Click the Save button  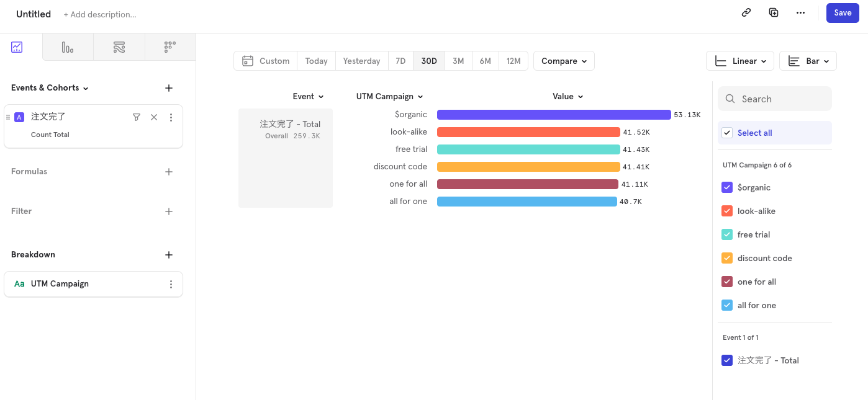click(x=843, y=12)
